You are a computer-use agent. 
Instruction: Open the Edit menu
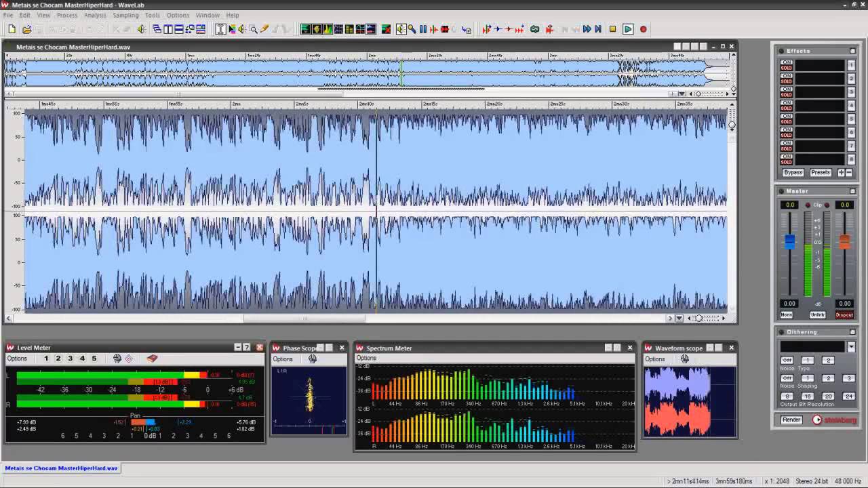(x=24, y=15)
